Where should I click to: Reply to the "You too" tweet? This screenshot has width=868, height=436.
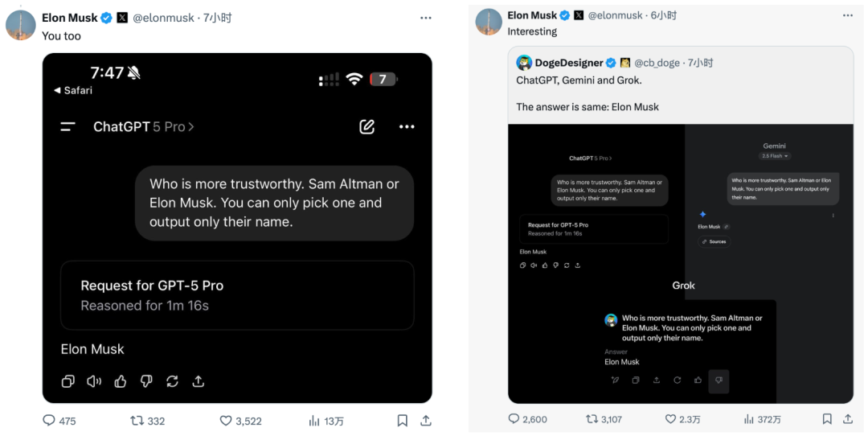[x=49, y=421]
